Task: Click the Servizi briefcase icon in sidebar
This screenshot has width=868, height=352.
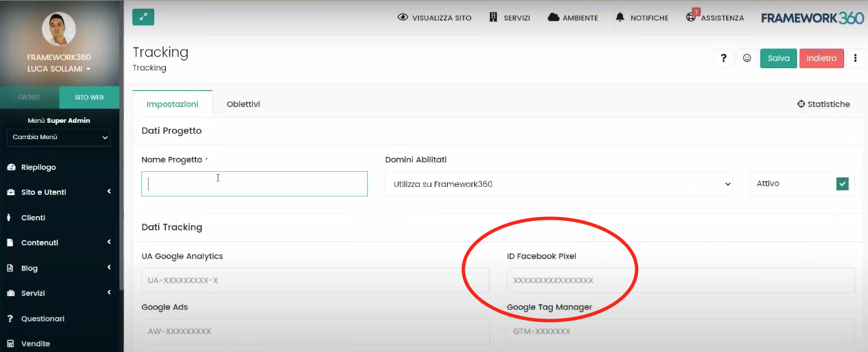Action: tap(10, 293)
